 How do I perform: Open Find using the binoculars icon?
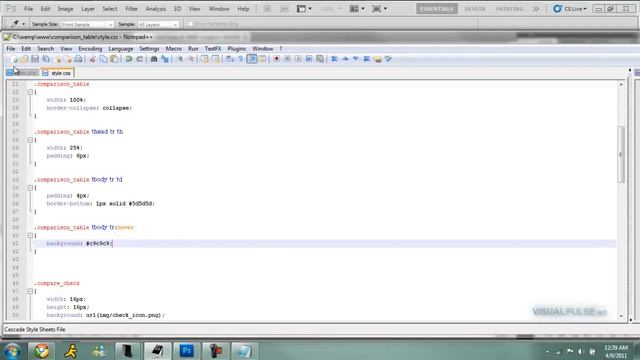tap(154, 59)
